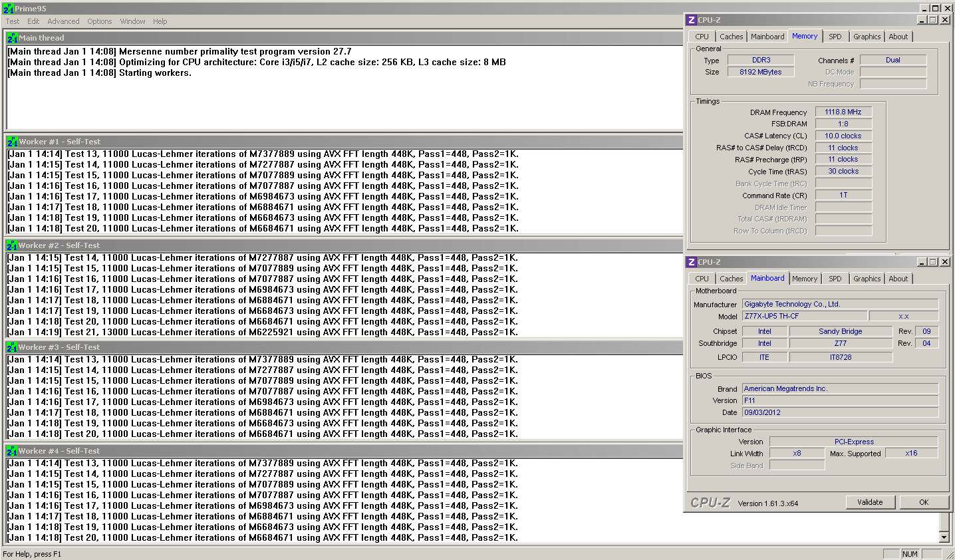Click the DRAM Frequency value field

[x=843, y=112]
